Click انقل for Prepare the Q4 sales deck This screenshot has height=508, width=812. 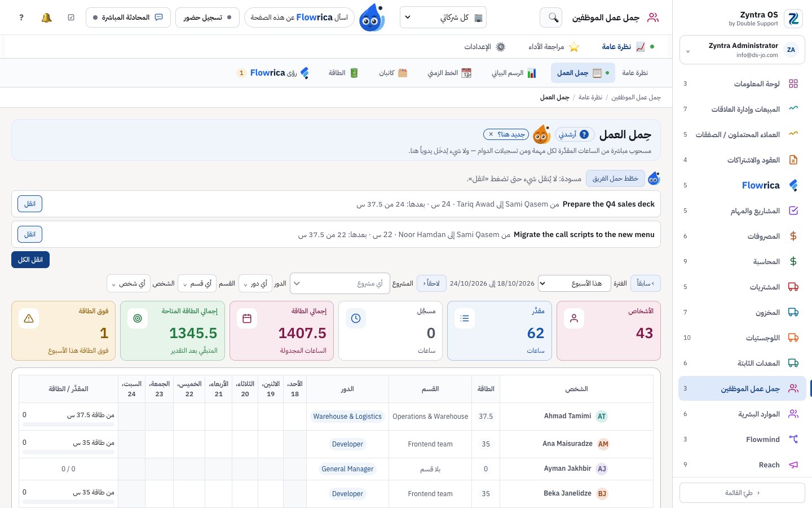pyautogui.click(x=30, y=204)
